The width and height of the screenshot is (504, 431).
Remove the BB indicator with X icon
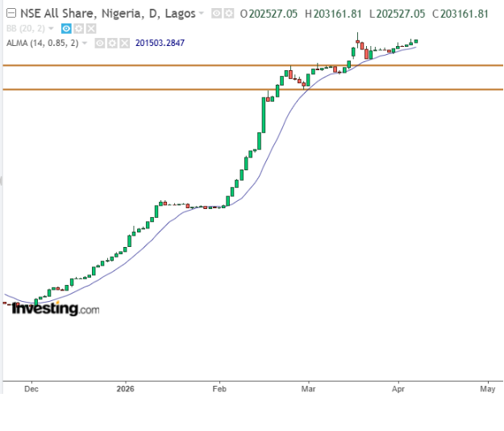tap(91, 28)
